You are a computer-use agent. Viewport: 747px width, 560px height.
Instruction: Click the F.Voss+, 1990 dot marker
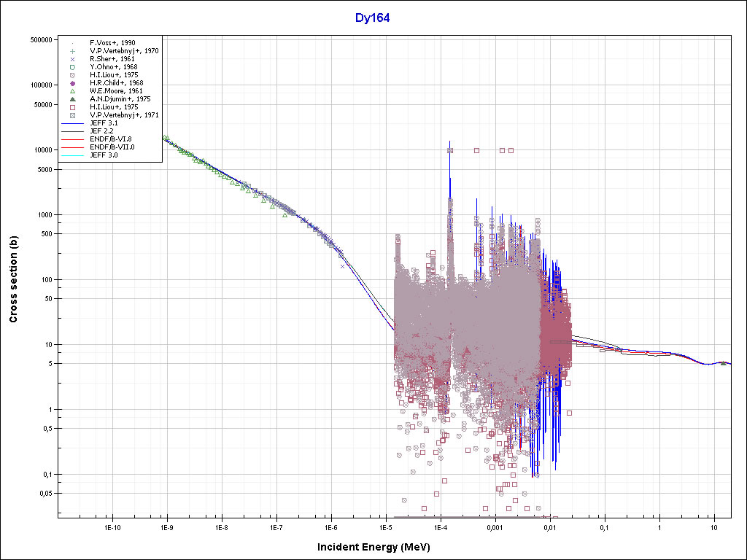point(73,44)
